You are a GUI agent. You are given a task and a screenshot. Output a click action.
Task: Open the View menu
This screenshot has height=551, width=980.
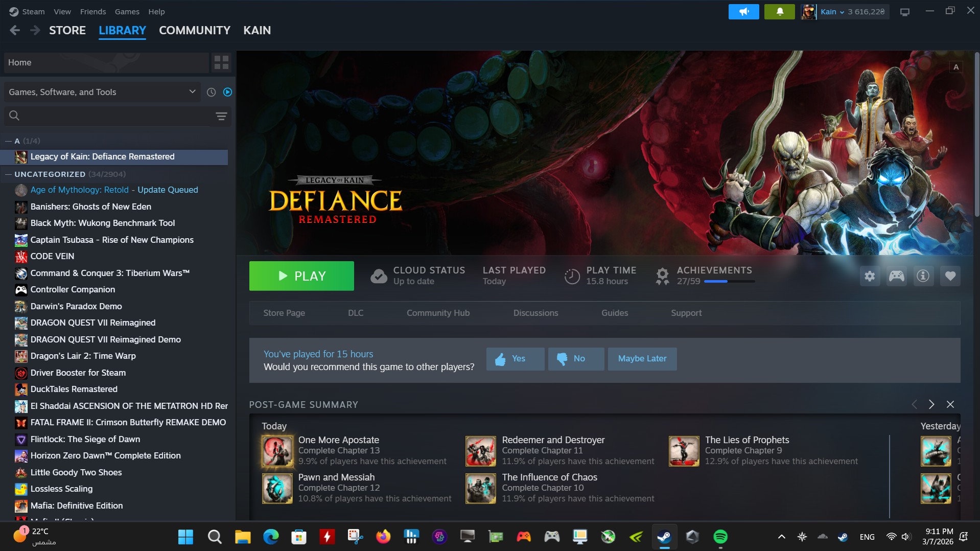pos(62,11)
